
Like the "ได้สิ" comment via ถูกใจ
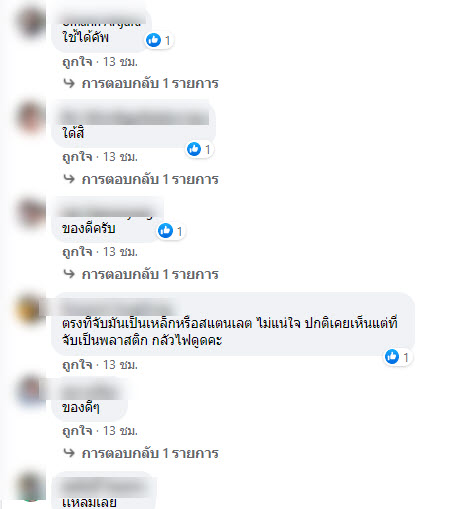coord(77,157)
